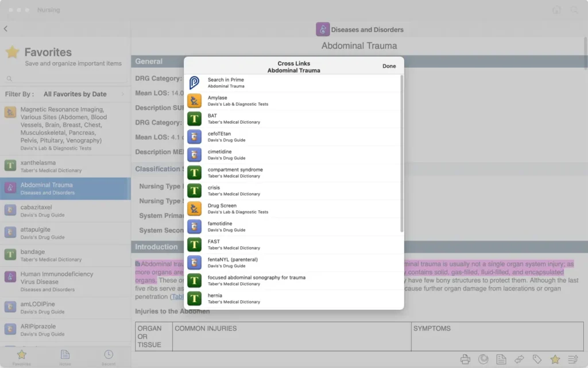Click the Introduction section header

point(359,247)
